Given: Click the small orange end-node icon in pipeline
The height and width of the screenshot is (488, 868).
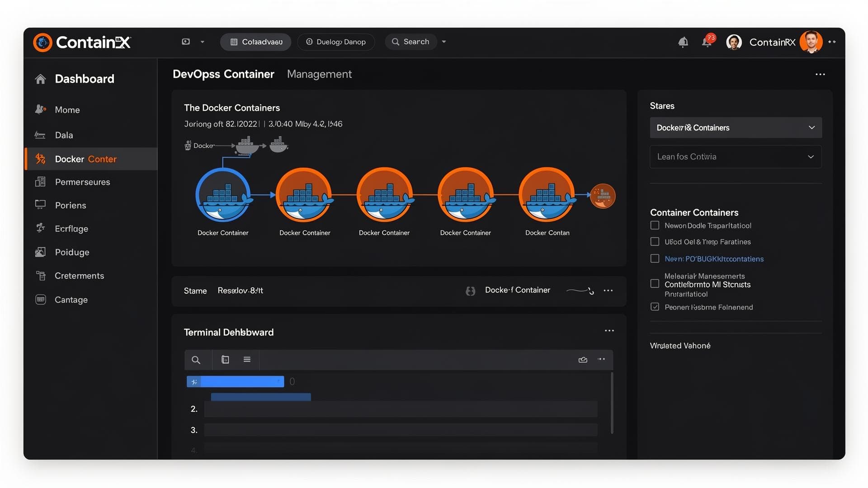Looking at the screenshot, I should pyautogui.click(x=603, y=196).
